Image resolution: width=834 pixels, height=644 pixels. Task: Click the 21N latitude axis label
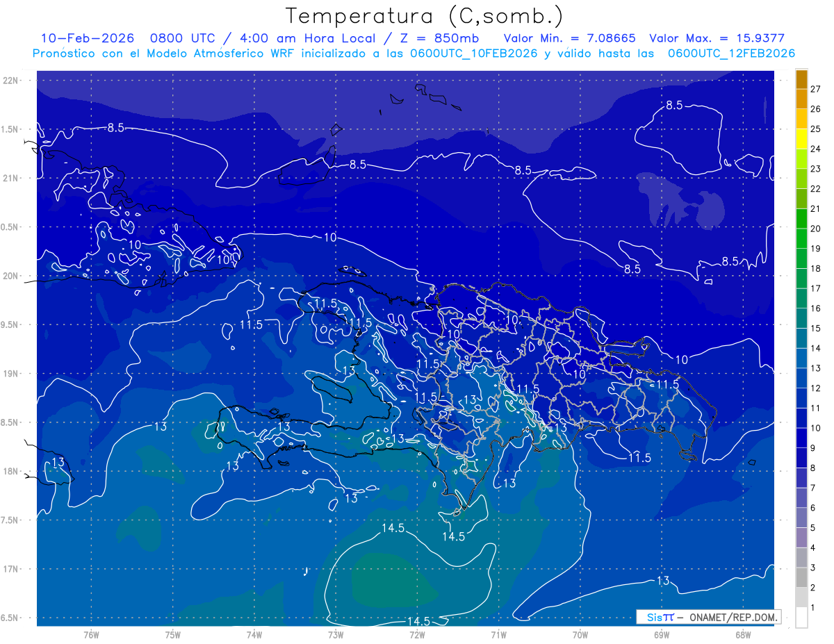pyautogui.click(x=12, y=178)
